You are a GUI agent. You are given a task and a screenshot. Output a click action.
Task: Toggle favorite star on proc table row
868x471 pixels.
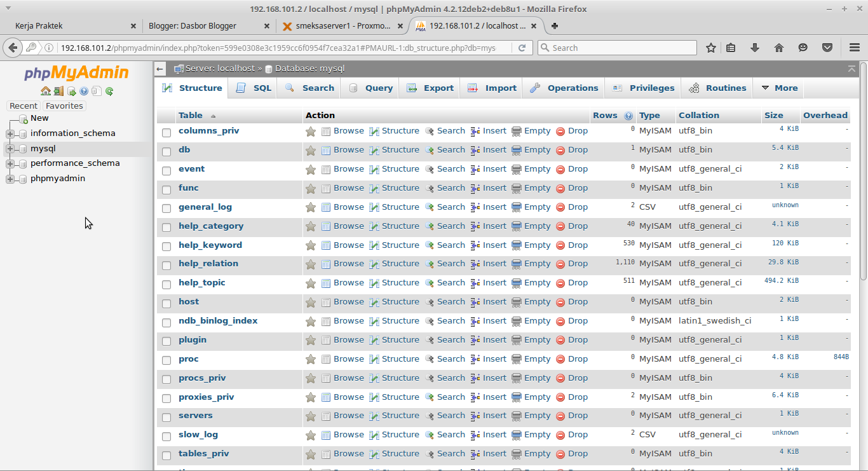[311, 360]
